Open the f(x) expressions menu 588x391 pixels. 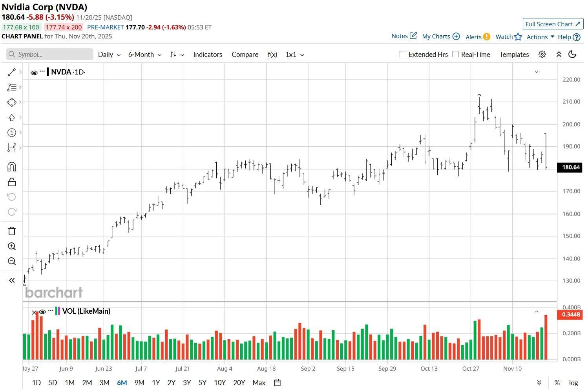coord(272,55)
